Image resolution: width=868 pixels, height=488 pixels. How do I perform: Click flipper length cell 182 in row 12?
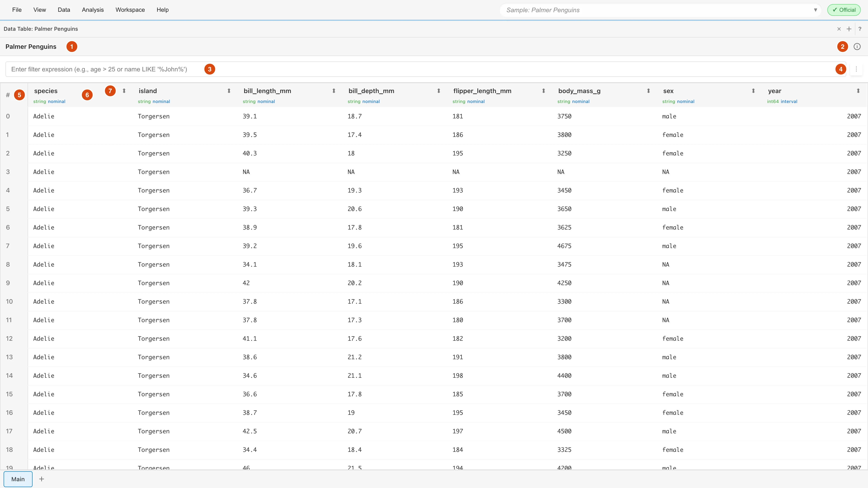[x=458, y=338]
